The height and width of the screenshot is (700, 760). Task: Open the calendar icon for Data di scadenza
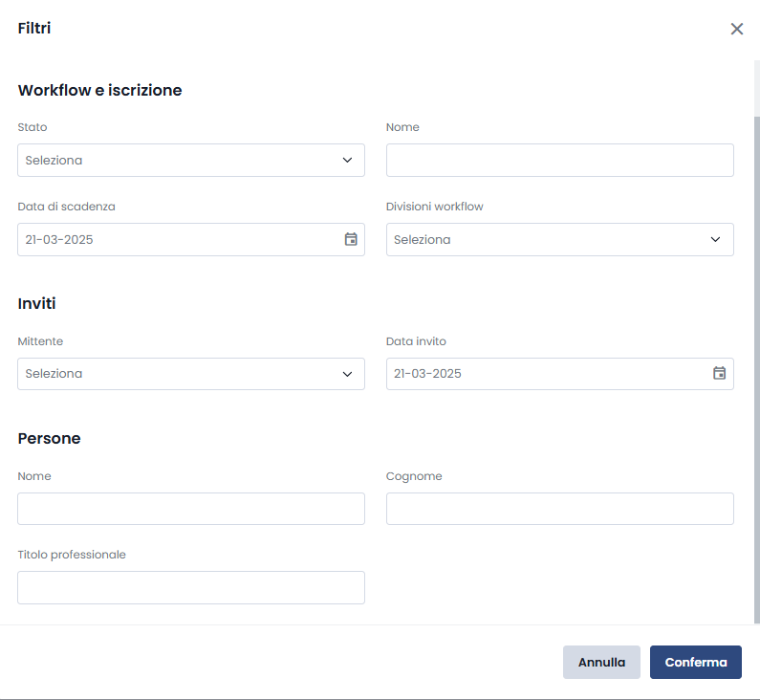tap(351, 239)
